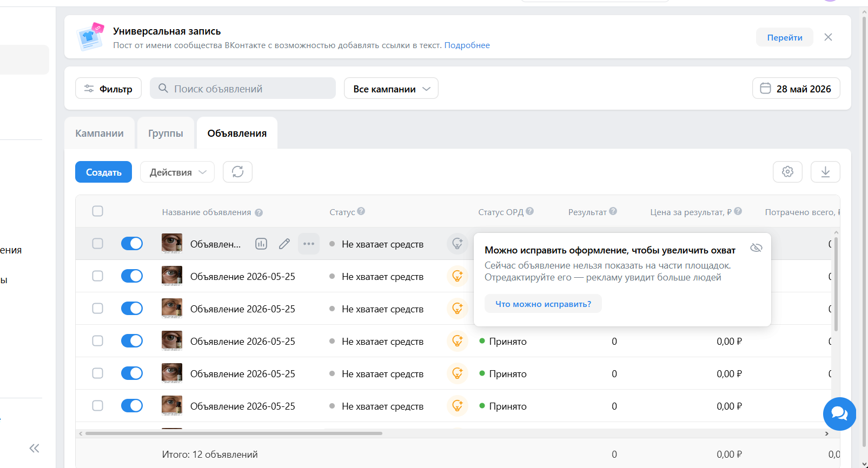Viewport: 868px width, 468px height.
Task: Disable the toggle of sixth ad row
Action: (x=132, y=406)
